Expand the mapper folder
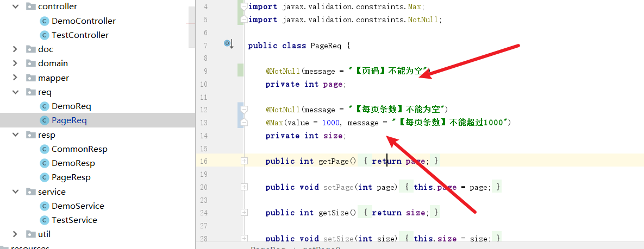 16,78
